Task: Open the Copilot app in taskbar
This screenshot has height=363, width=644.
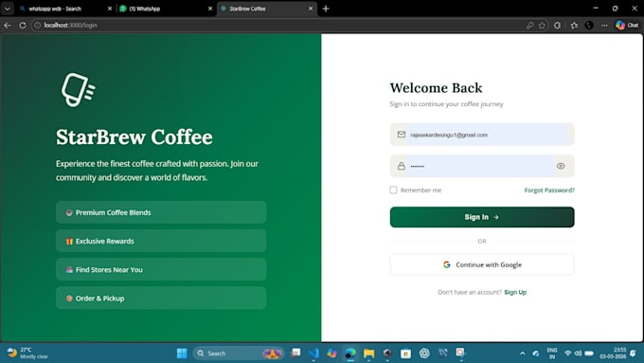Action: [x=331, y=354]
